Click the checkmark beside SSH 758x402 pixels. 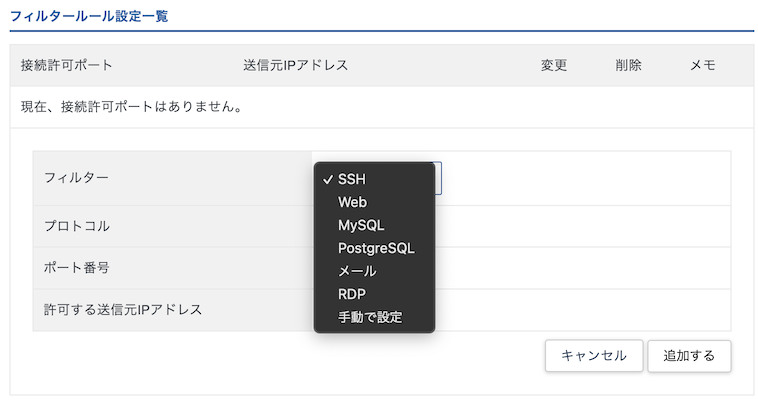(328, 180)
